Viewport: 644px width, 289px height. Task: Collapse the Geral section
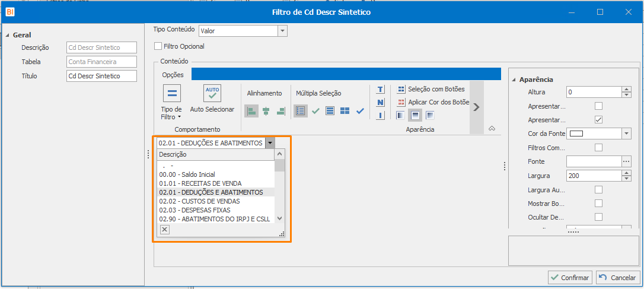[7, 36]
